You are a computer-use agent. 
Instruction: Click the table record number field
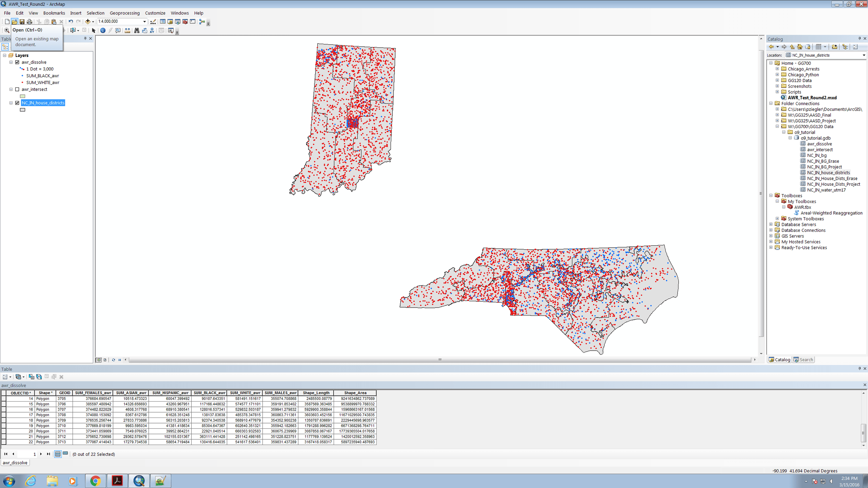tap(27, 454)
